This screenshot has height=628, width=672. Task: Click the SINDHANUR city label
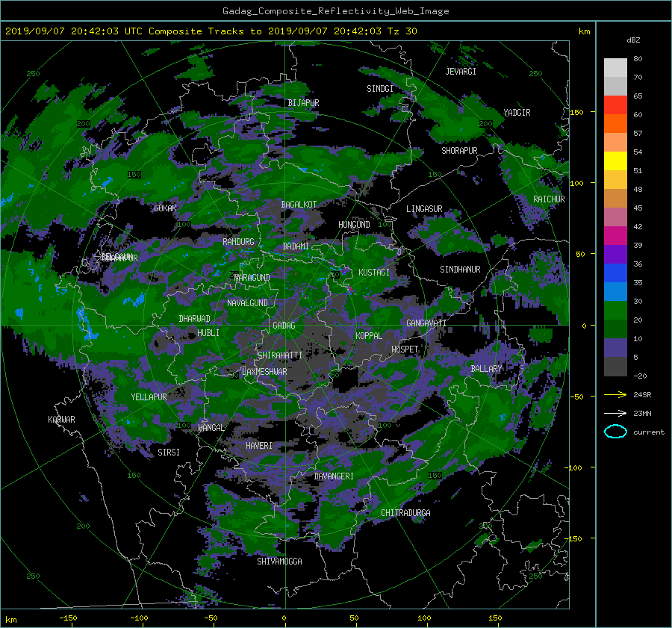(x=460, y=270)
